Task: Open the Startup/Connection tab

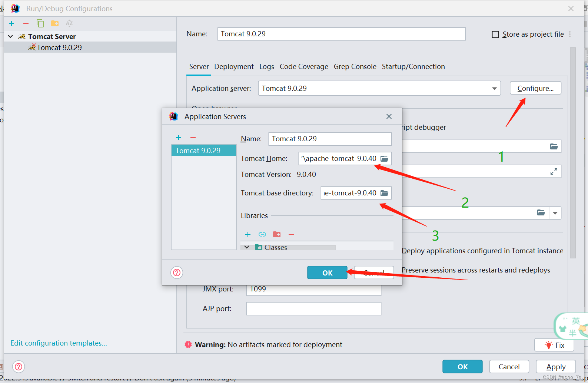Action: coord(413,67)
